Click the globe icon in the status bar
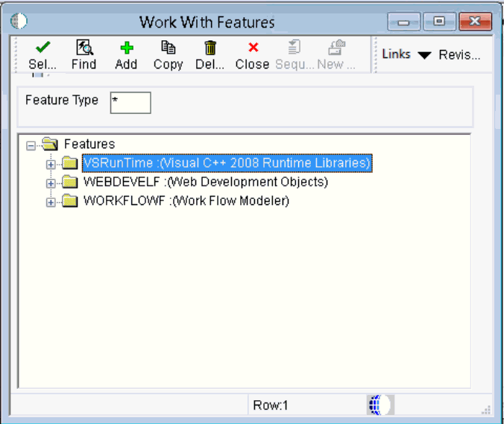 380,405
